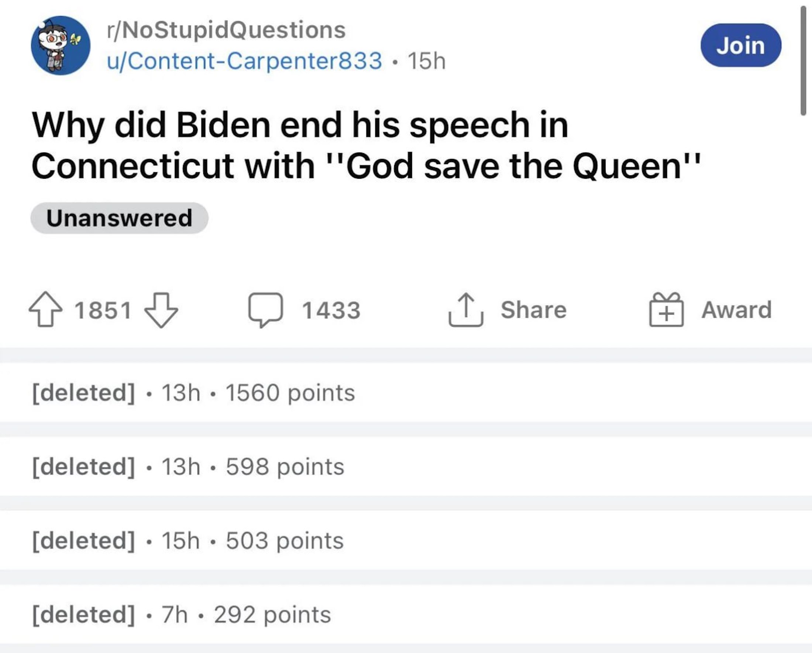Click the Unanswered flair tag

click(119, 218)
